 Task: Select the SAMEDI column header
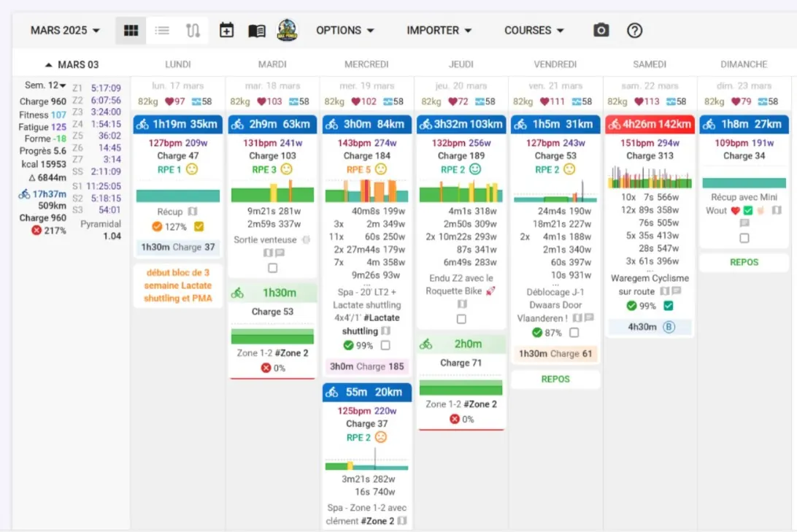[x=650, y=64]
